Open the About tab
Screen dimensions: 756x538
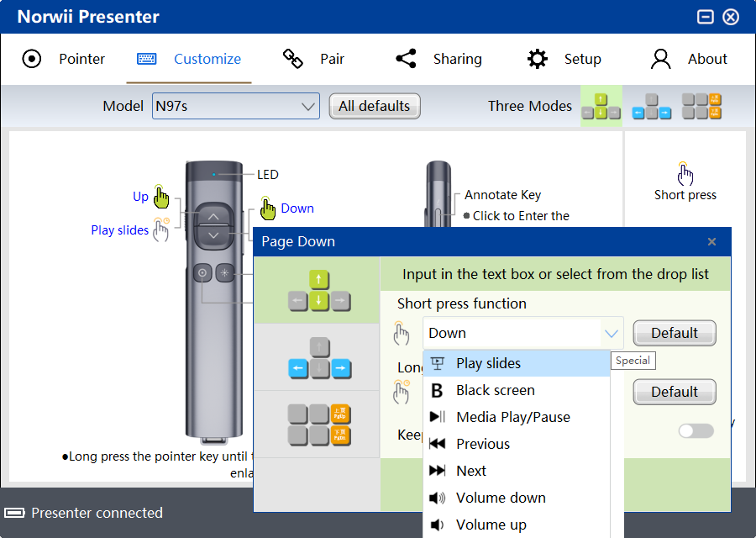(689, 59)
